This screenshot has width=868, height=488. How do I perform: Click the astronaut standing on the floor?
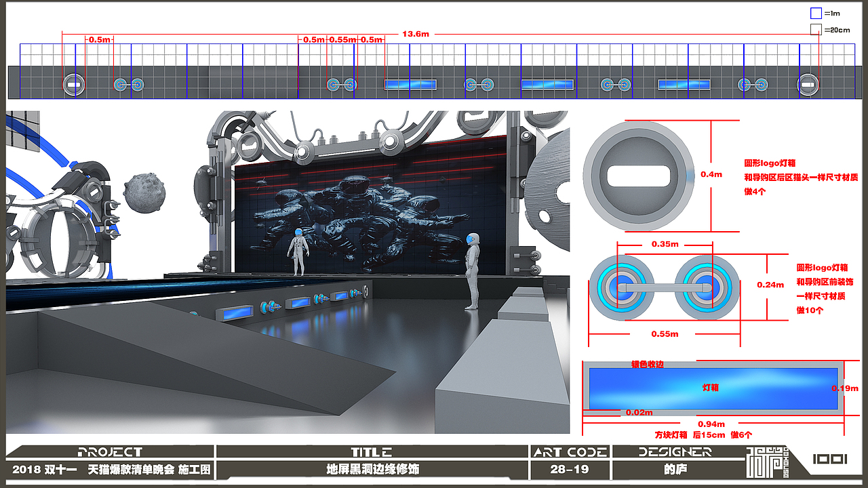[473, 271]
